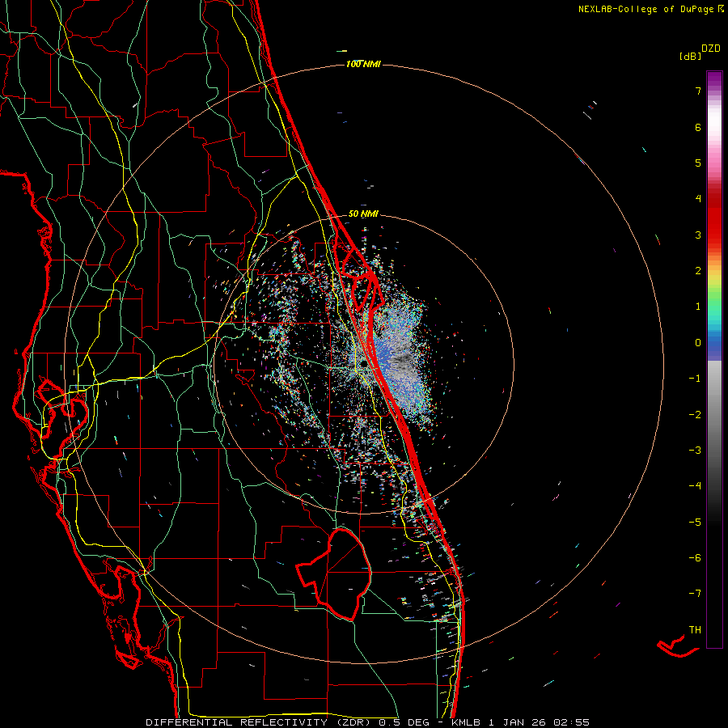The width and height of the screenshot is (728, 728).
Task: Click the 50 NMI range ring label
Action: point(363,214)
